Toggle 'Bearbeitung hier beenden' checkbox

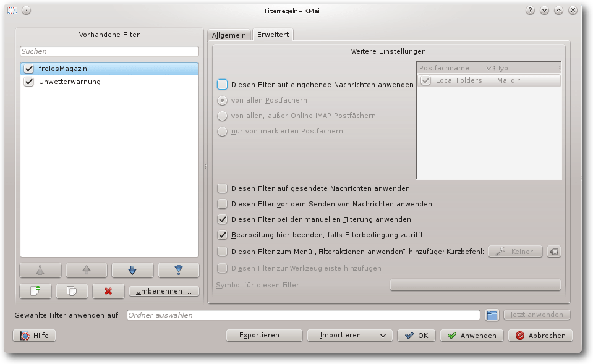(x=223, y=235)
